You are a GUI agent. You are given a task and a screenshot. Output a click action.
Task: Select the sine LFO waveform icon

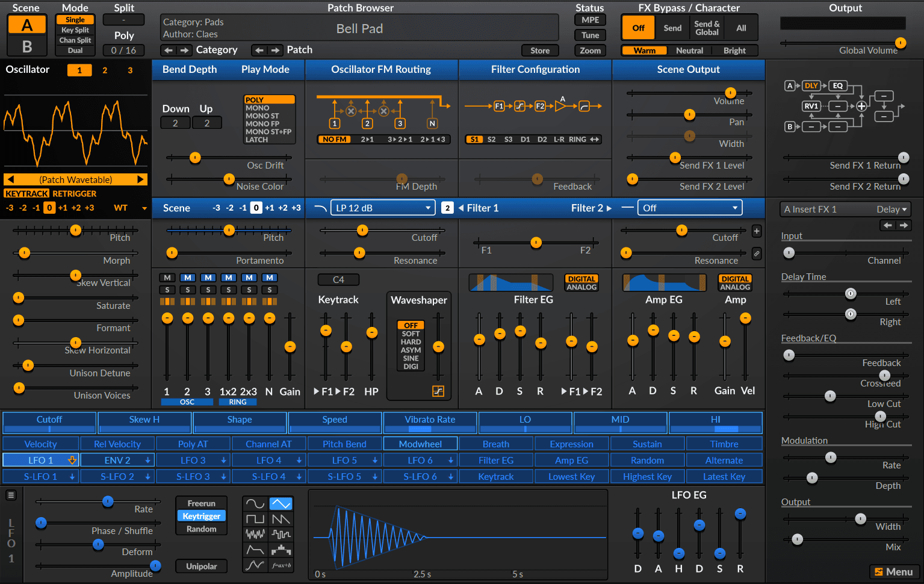coord(255,503)
